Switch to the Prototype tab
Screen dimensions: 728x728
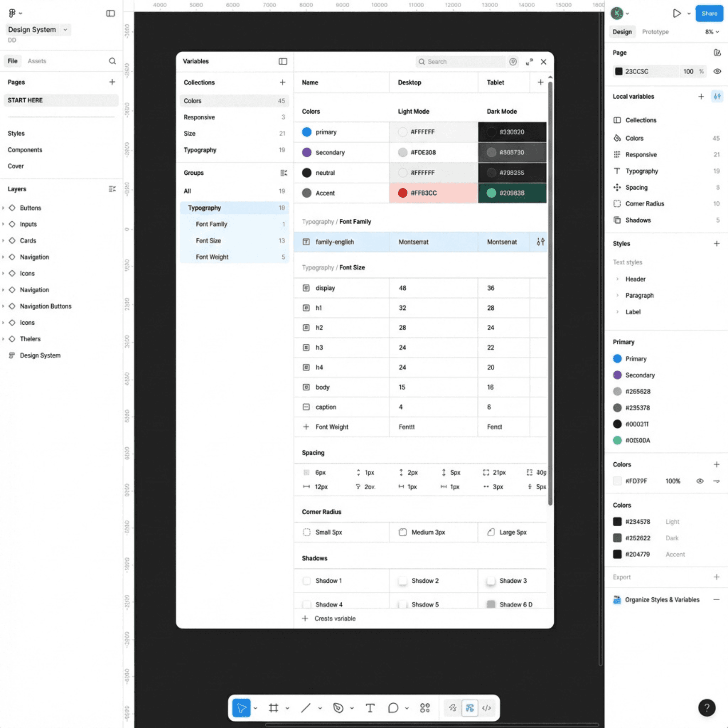coord(655,32)
